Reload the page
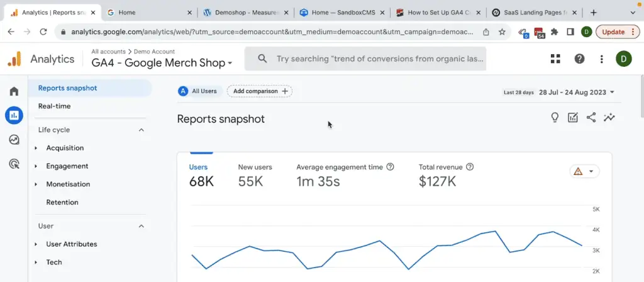Viewport: 644px width, 282px height. coord(43,31)
